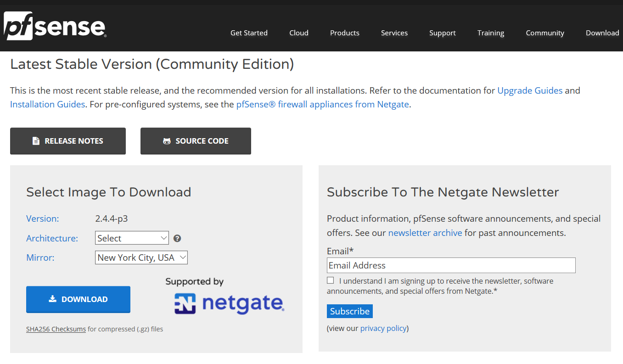Viewport: 623px width, 364px height.
Task: Click the Netgate logo
Action: point(229,303)
